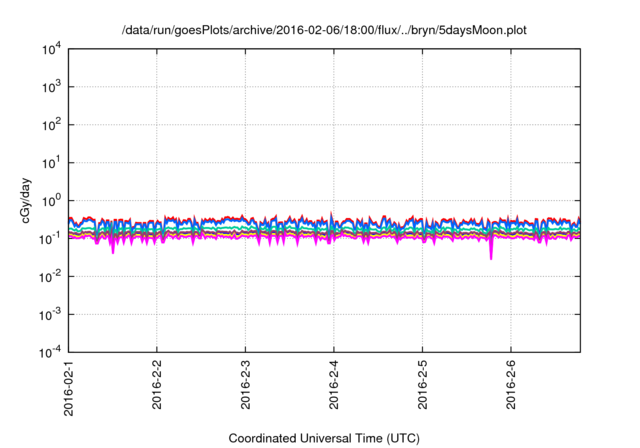Click the plot file path title
The width and height of the screenshot is (640, 448).
(x=324, y=30)
